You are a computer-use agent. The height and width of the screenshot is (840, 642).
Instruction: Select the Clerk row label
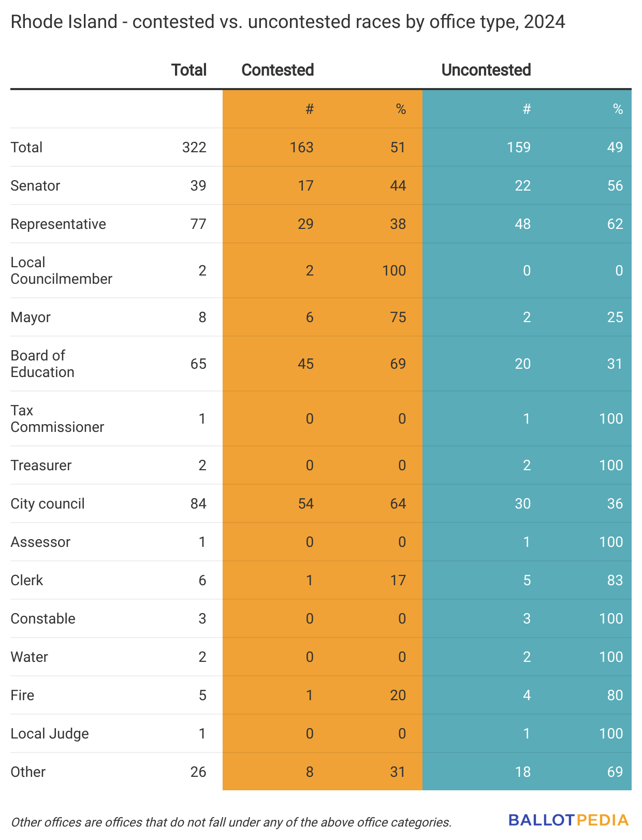tap(27, 580)
